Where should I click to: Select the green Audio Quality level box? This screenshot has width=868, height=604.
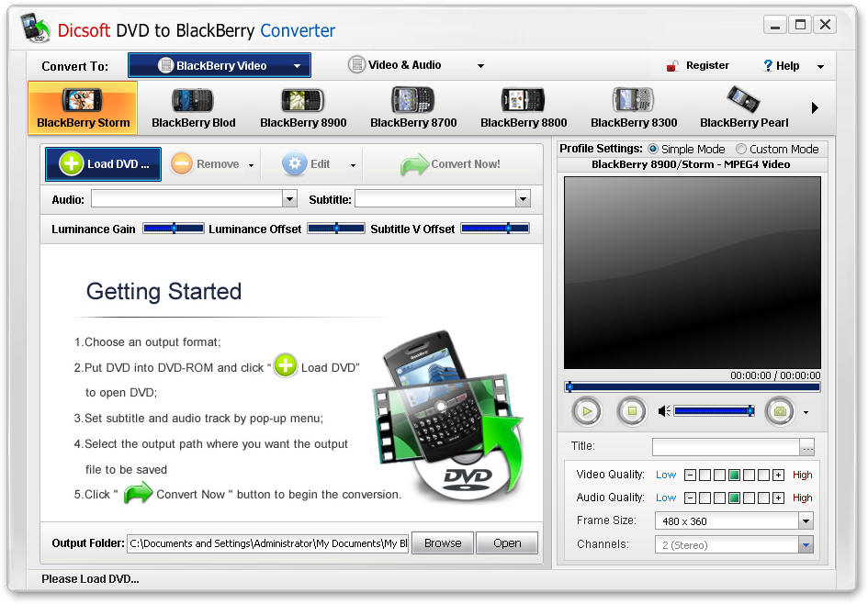(x=734, y=498)
